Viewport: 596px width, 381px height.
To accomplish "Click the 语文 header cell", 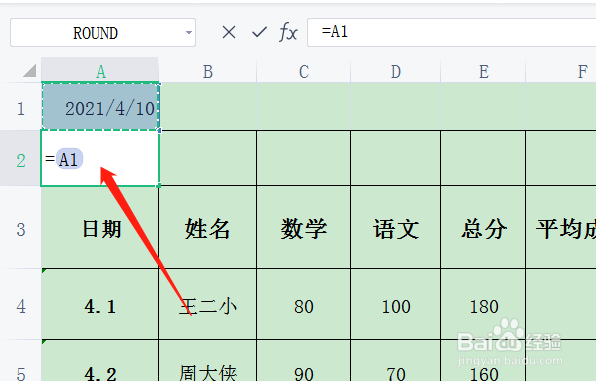I will click(x=396, y=228).
